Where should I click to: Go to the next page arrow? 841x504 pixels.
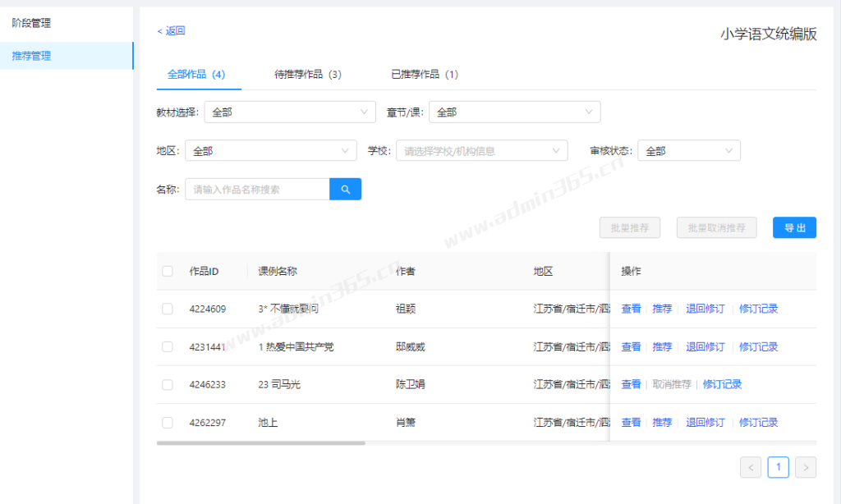(x=806, y=468)
